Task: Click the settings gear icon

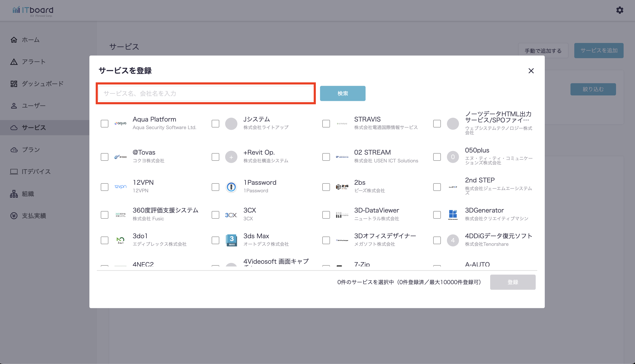Action: [619, 10]
